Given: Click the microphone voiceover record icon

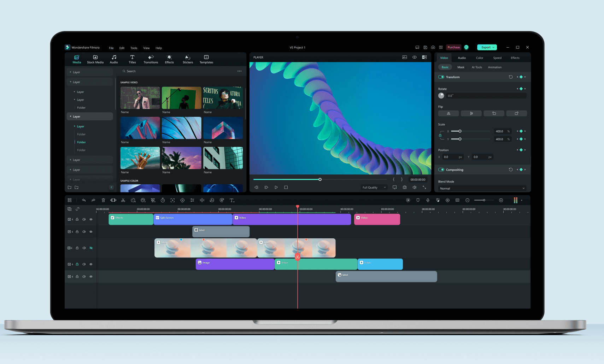Looking at the screenshot, I should coord(428,200).
